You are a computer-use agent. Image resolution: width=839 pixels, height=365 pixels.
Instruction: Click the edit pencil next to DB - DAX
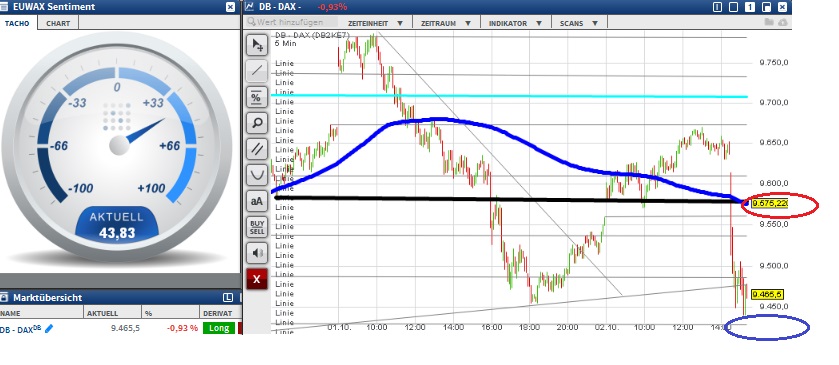pos(49,328)
